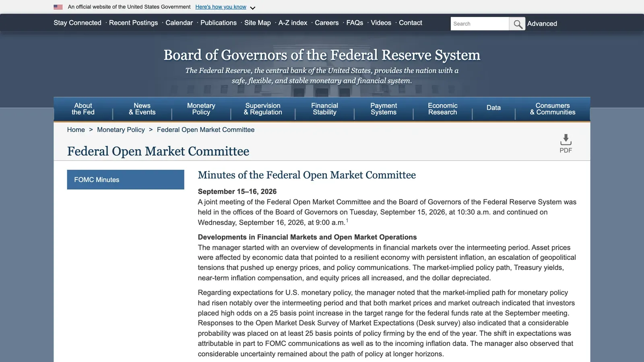Select the FOMC Minutes sidebar item

[x=126, y=180]
